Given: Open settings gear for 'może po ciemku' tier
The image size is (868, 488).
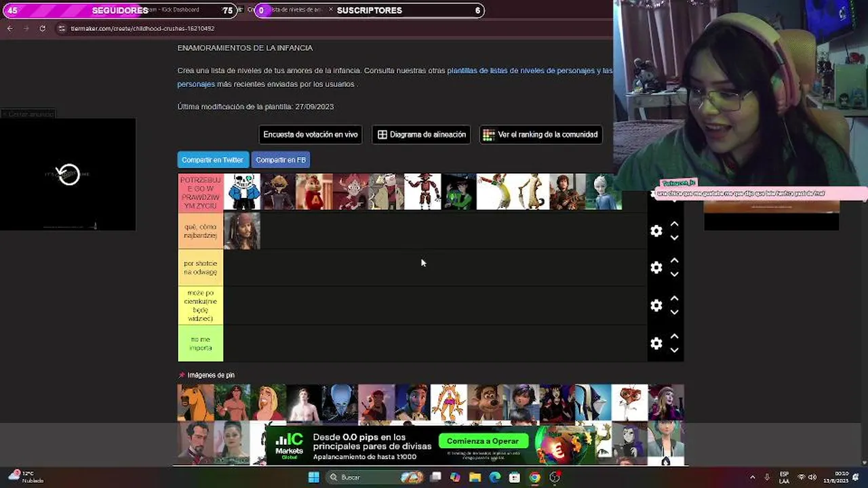Looking at the screenshot, I should 656,306.
